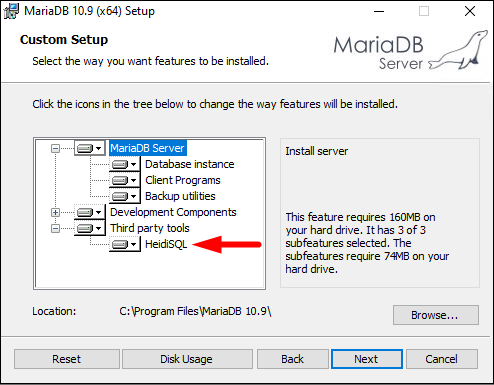Open the HeidiSQL feature install dropdown

(124, 244)
